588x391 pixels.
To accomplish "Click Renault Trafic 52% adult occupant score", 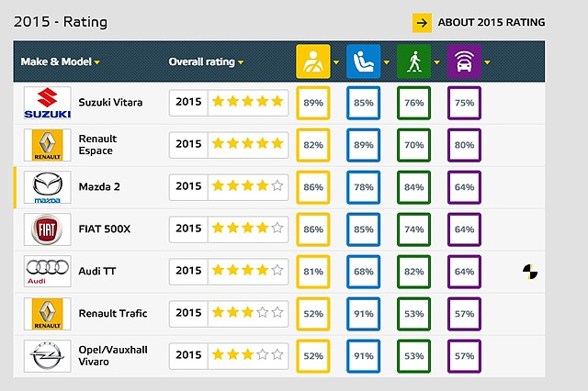I will tap(313, 314).
